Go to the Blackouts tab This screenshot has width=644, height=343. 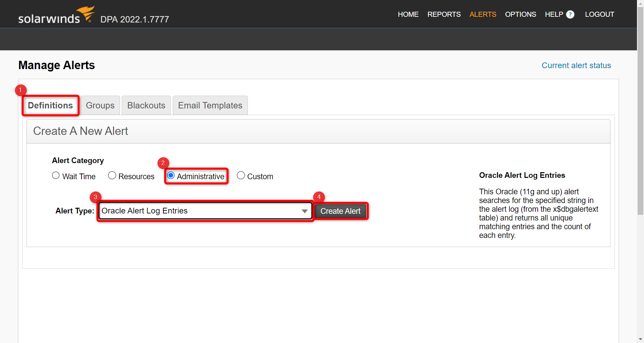(146, 105)
